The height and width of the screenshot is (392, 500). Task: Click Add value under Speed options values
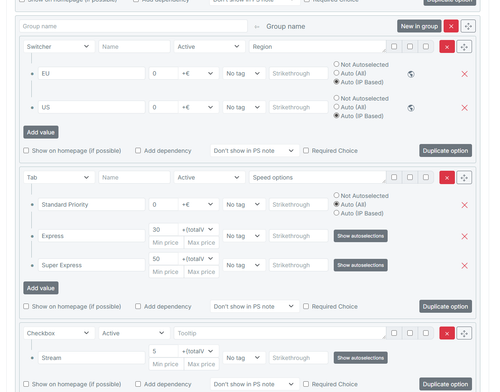[41, 288]
